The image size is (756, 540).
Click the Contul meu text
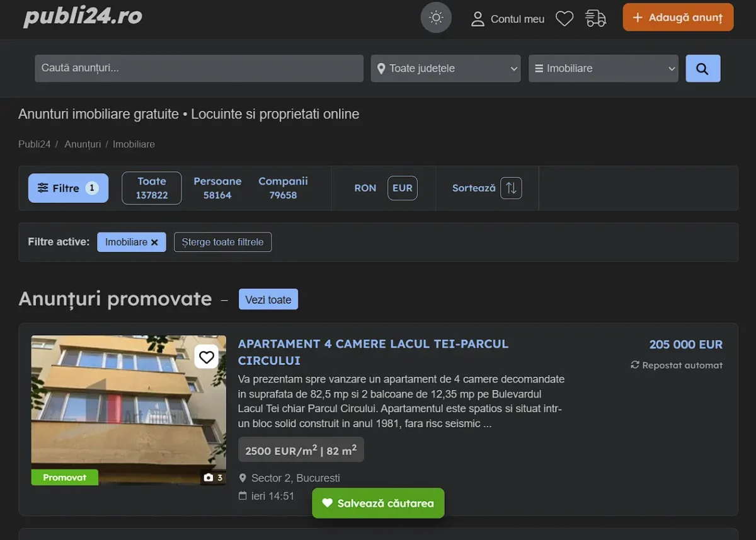(517, 19)
